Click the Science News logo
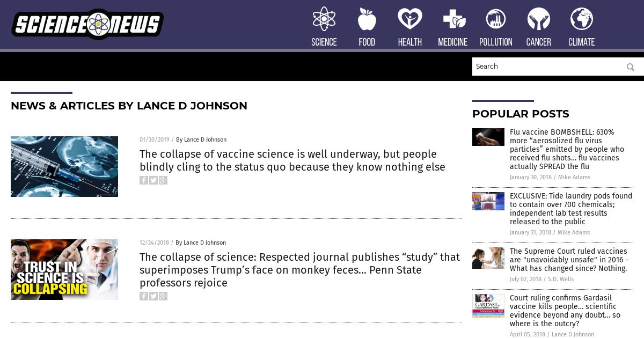 click(88, 24)
